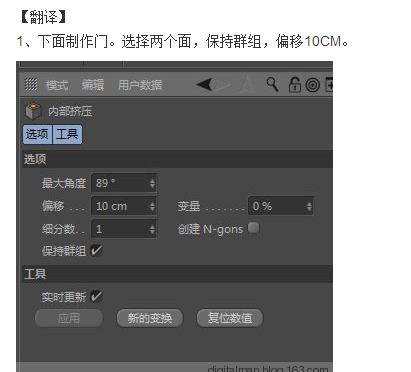This screenshot has height=372, width=411.
Task: Click the 10CM text in the instruction line
Action: click(x=323, y=42)
